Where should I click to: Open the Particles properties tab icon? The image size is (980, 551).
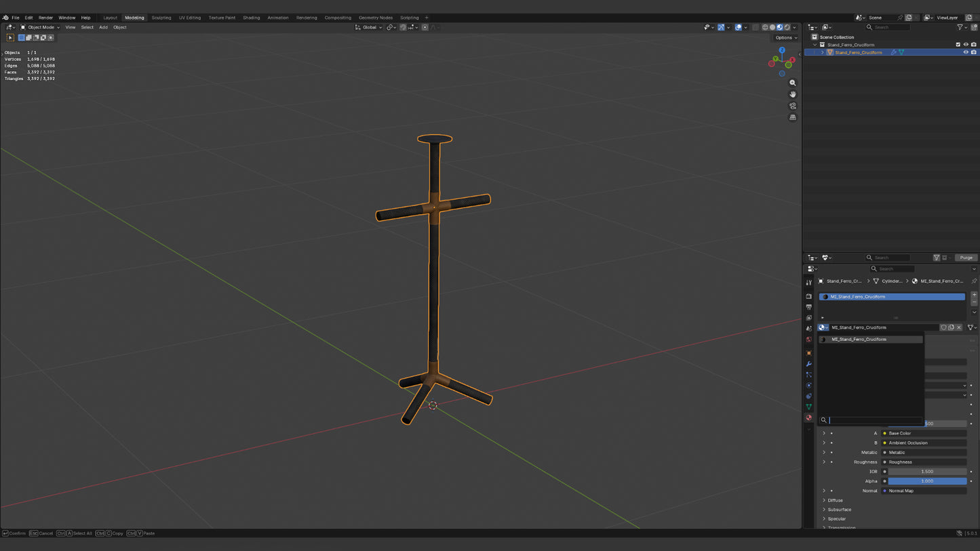808,375
